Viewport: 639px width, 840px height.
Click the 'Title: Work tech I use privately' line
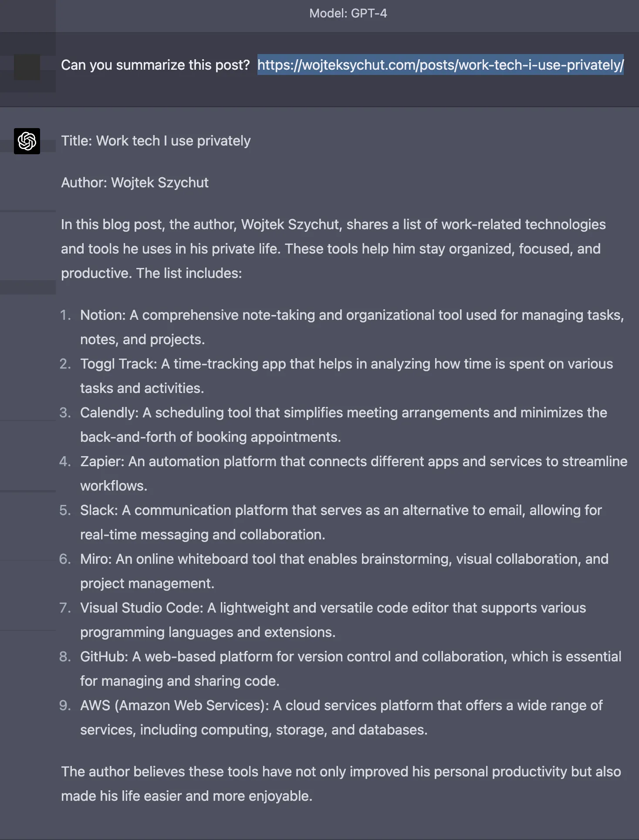pyautogui.click(x=156, y=141)
